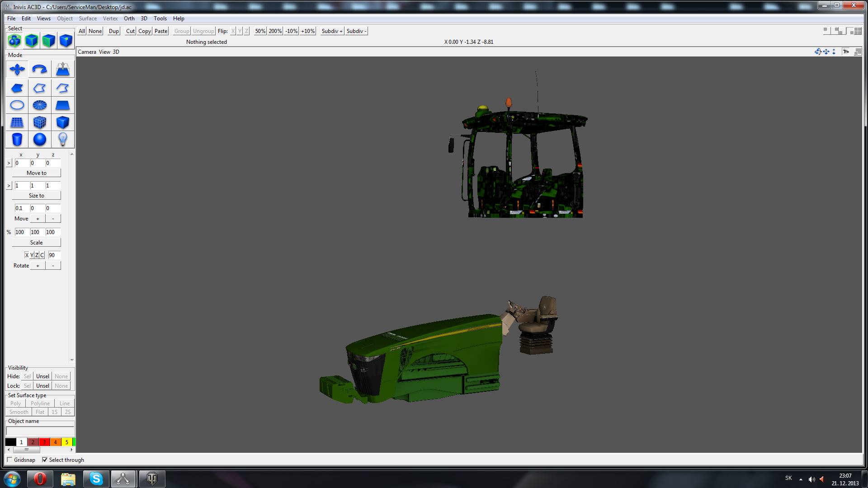Screen dimensions: 868x488
Task: Click the rotation angle field showing 90
Action: coord(54,255)
